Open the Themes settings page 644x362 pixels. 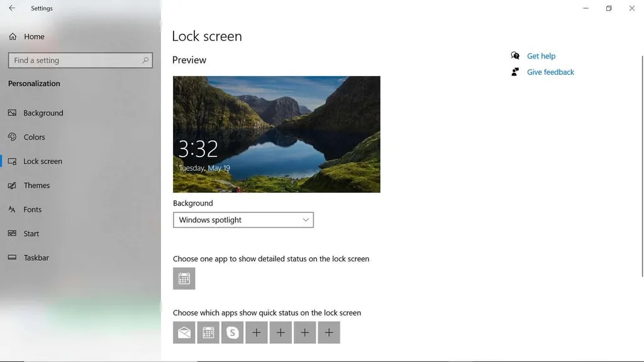pyautogui.click(x=36, y=185)
